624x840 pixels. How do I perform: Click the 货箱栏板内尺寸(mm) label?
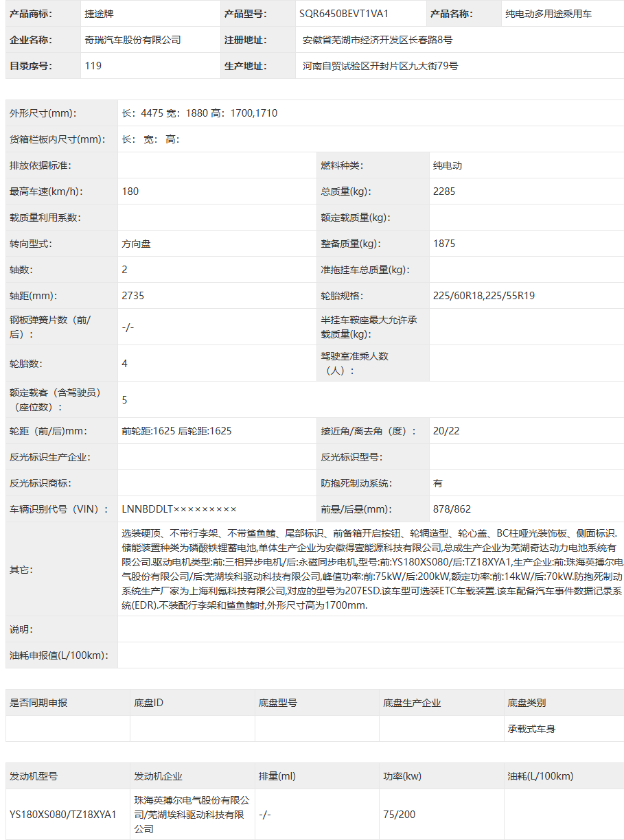coord(58,139)
